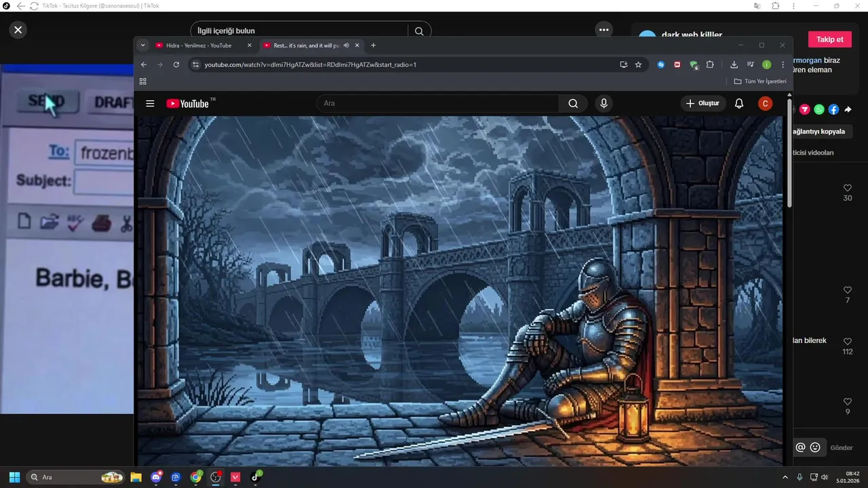Share TikTok video via Facebook icon

point(833,109)
